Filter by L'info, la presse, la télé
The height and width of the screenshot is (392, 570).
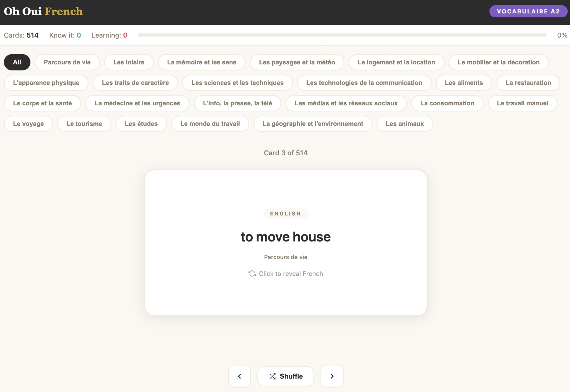237,103
